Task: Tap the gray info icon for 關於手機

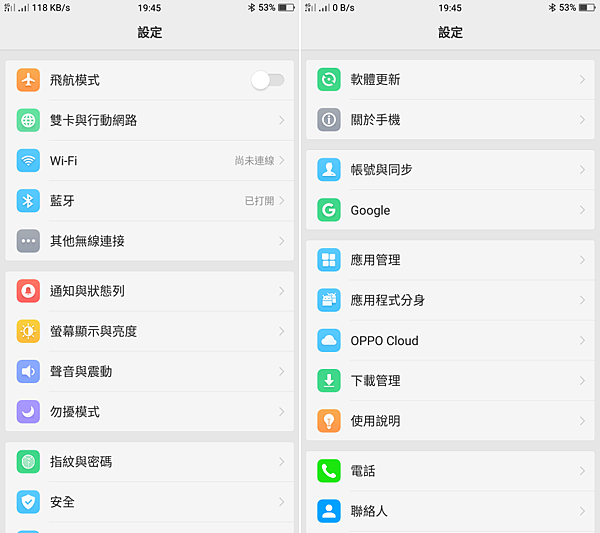Action: (x=329, y=120)
